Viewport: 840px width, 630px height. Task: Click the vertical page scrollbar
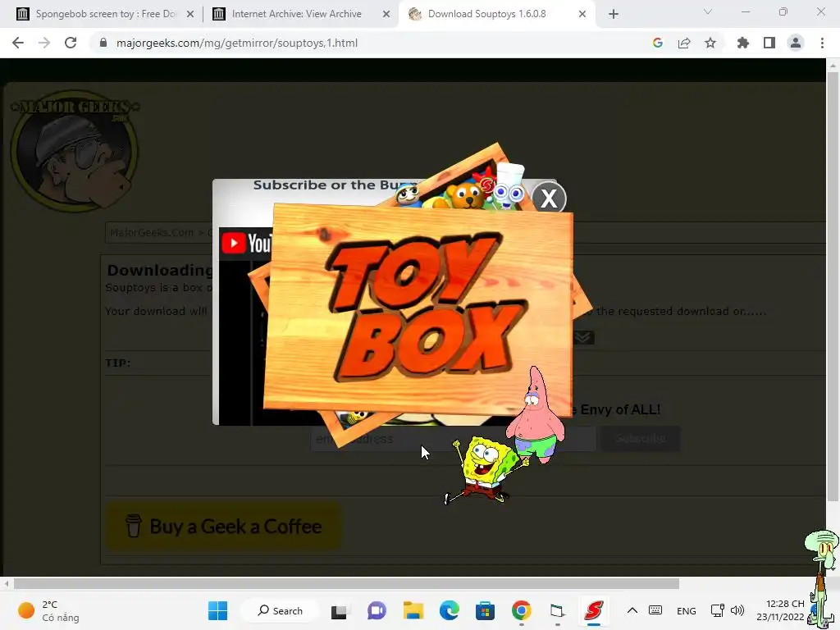click(x=833, y=286)
